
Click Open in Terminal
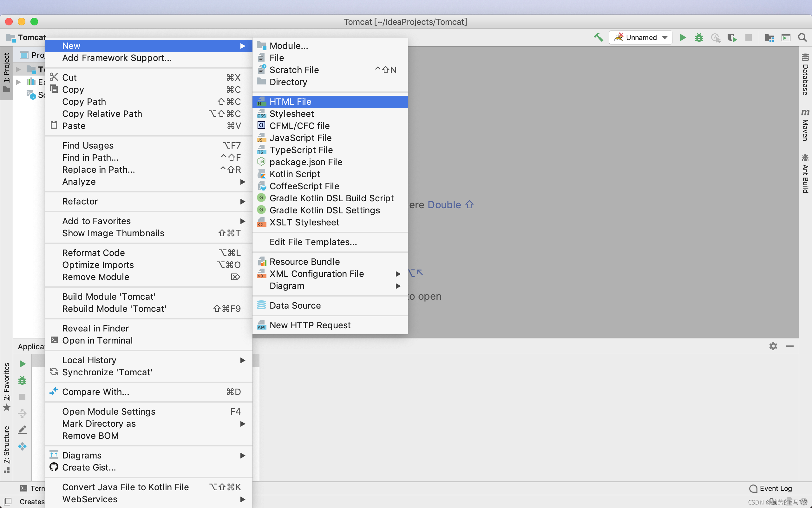148,341
